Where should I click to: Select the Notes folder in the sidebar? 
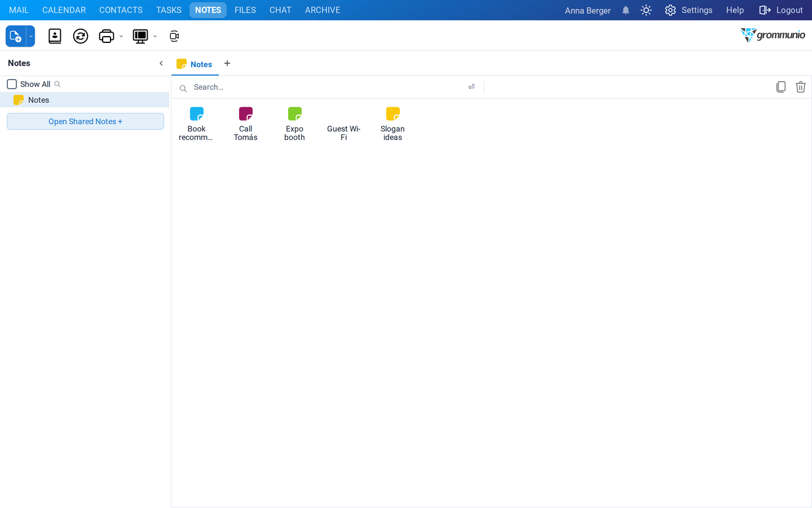[85, 100]
